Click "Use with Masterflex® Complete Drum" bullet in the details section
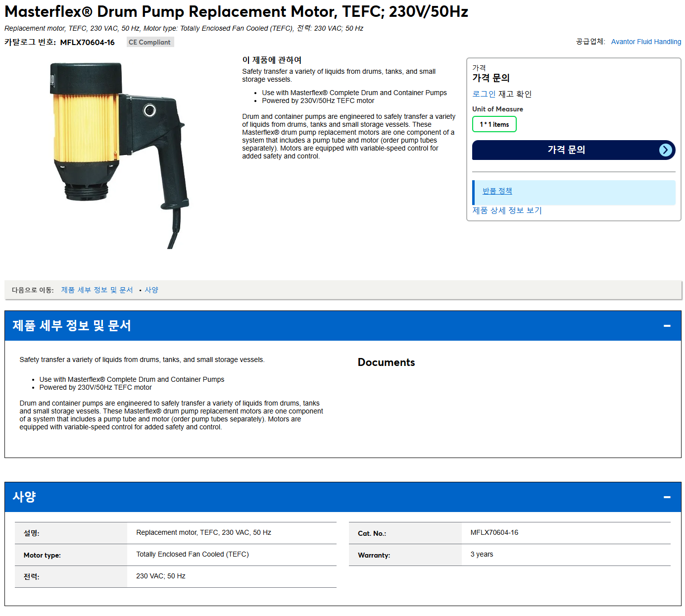685x616 pixels. tap(132, 380)
